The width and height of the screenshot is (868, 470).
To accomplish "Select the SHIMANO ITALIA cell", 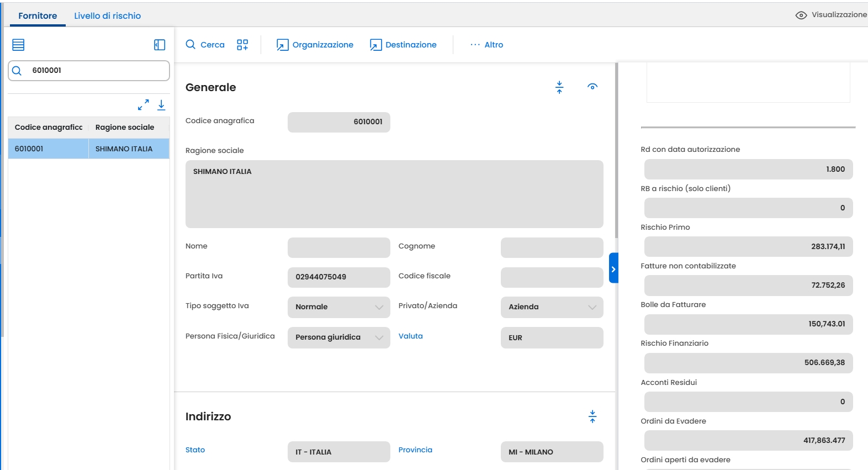I will [x=129, y=149].
